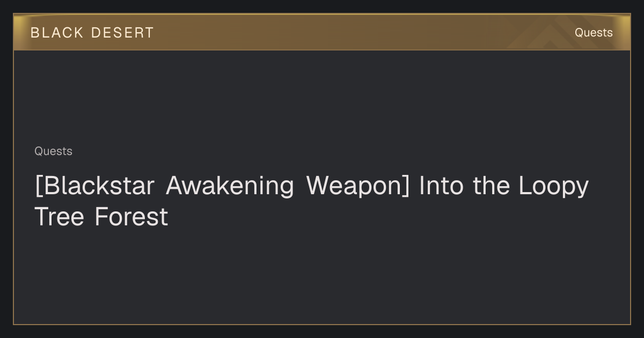The width and height of the screenshot is (644, 338).
Task: Click the word Loopy in the heading
Action: coord(554,186)
